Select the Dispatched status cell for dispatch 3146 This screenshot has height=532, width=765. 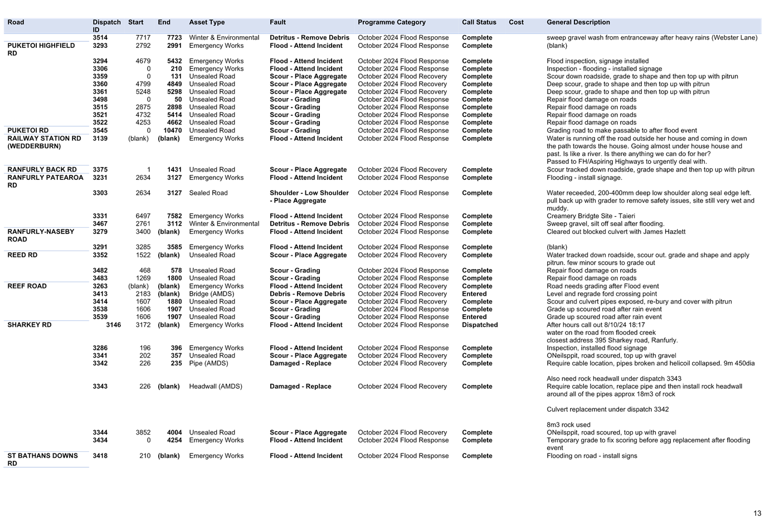(479, 324)
